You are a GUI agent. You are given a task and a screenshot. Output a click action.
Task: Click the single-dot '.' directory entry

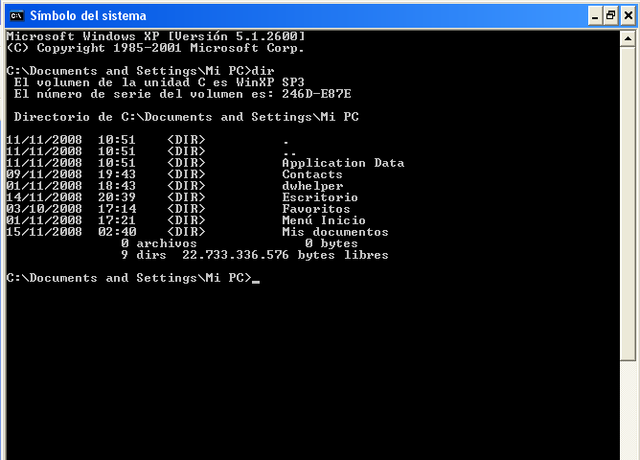click(x=286, y=142)
